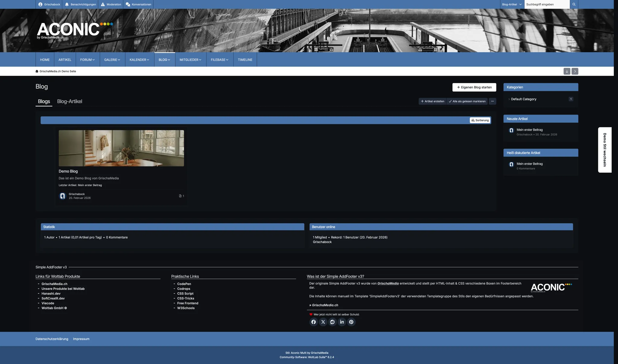Switch to Blog-Artikel tab
618x364 pixels.
pos(69,101)
